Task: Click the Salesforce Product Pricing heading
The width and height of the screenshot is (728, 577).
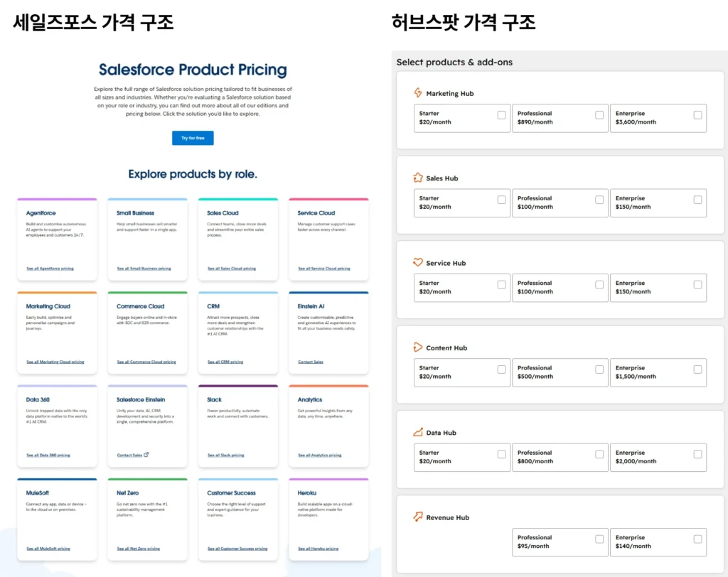Action: pyautogui.click(x=193, y=70)
